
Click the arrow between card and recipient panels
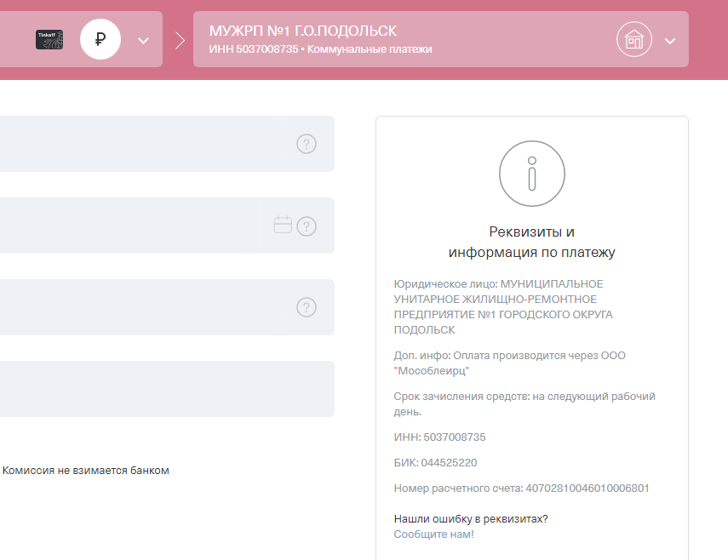(x=180, y=40)
